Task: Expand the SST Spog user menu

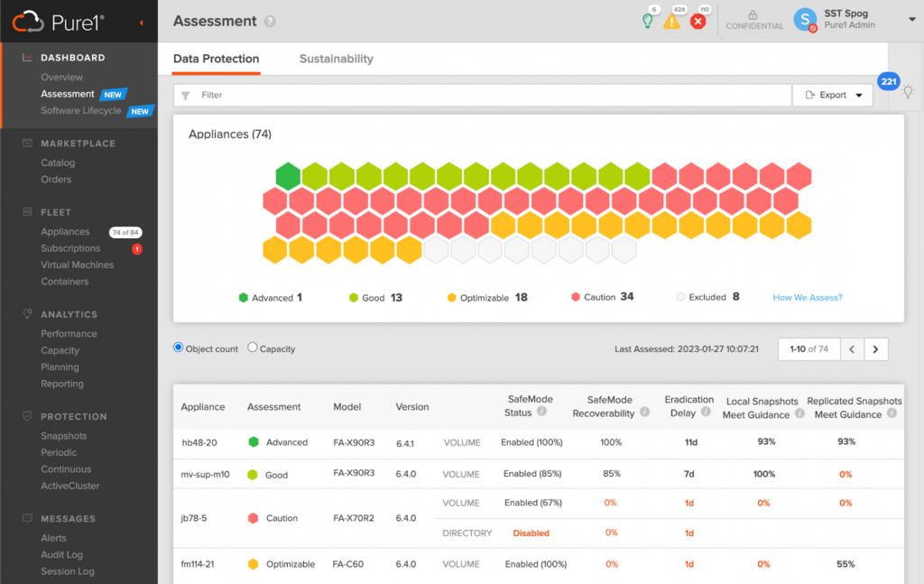Action: click(911, 20)
